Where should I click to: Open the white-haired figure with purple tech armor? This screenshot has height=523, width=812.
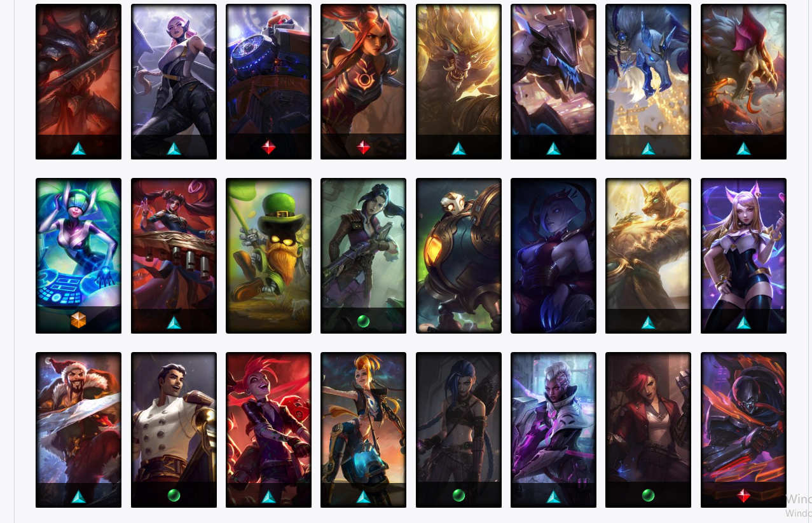coord(553,430)
